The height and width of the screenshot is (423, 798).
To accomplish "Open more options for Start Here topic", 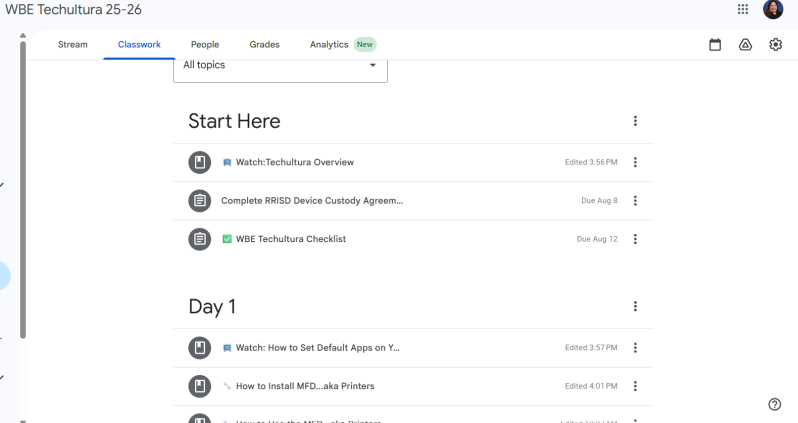I will point(635,121).
